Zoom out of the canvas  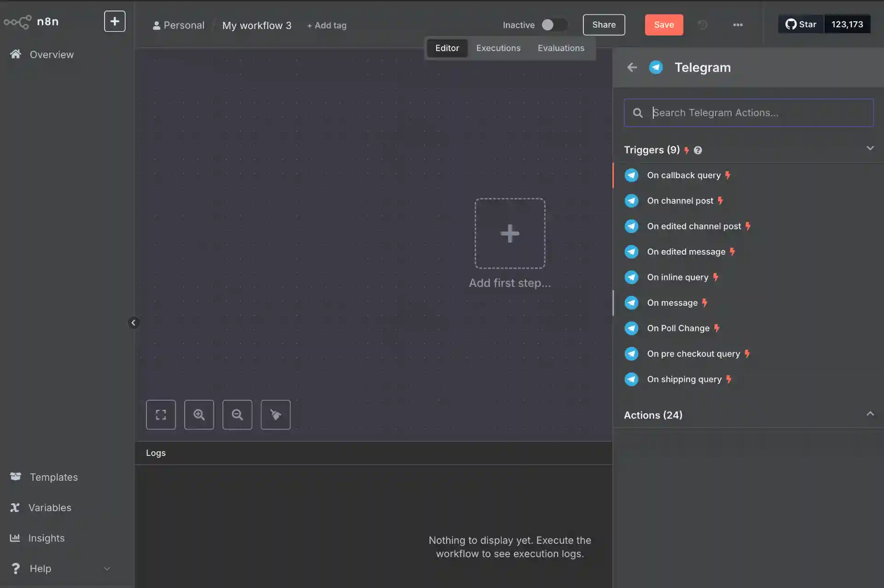(x=237, y=415)
